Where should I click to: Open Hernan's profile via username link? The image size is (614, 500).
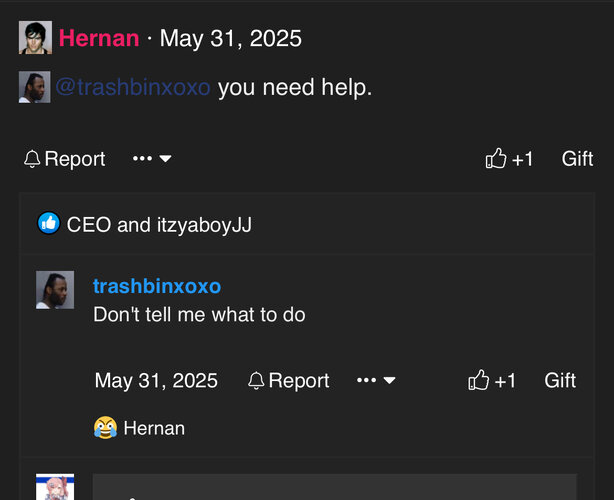[x=99, y=39]
